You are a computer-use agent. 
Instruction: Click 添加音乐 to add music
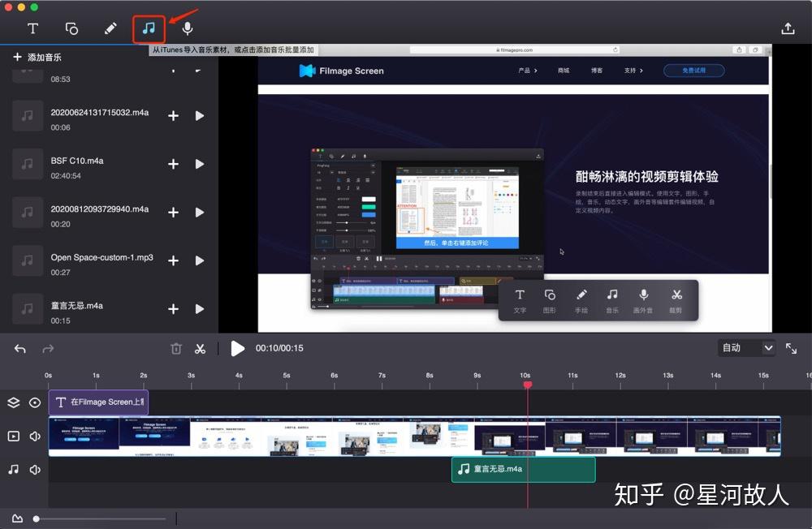pos(37,57)
